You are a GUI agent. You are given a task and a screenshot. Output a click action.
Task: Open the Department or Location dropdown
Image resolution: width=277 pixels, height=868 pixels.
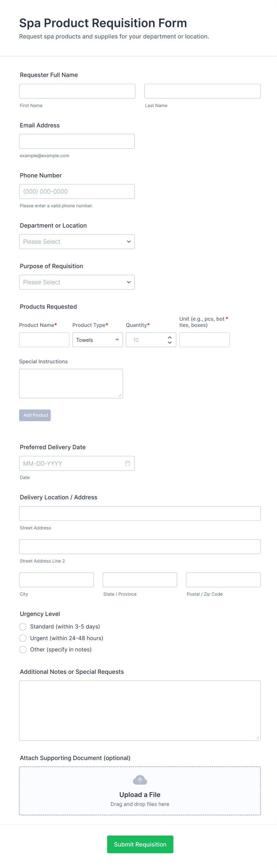coord(77,242)
